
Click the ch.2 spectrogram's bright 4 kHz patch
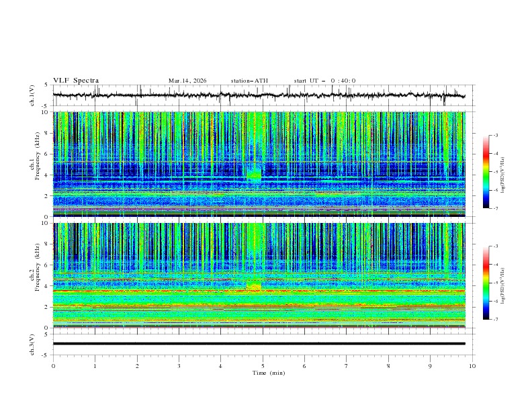tap(254, 287)
